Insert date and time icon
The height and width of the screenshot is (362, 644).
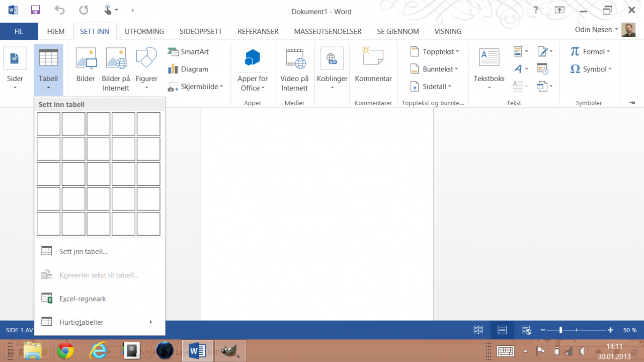pyautogui.click(x=542, y=69)
